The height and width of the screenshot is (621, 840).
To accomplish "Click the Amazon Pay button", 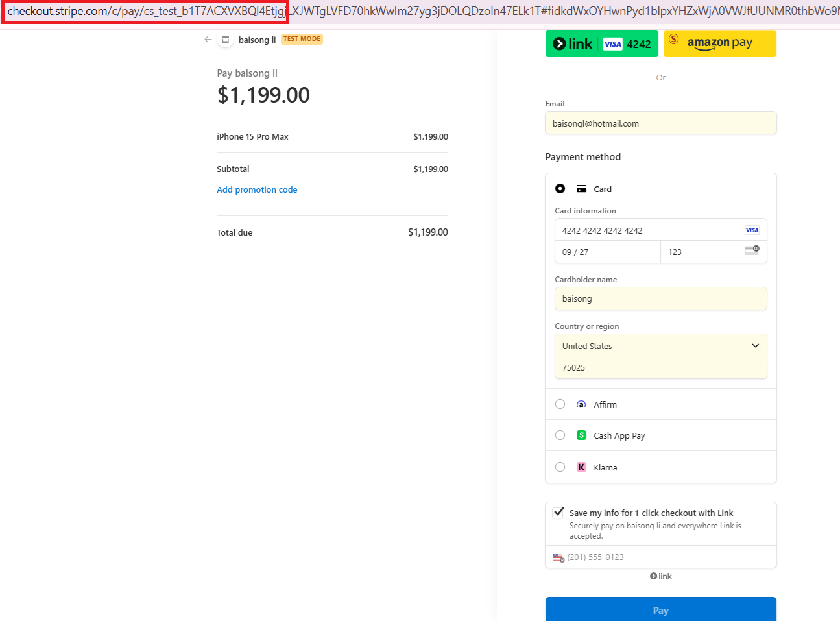I will pyautogui.click(x=719, y=44).
